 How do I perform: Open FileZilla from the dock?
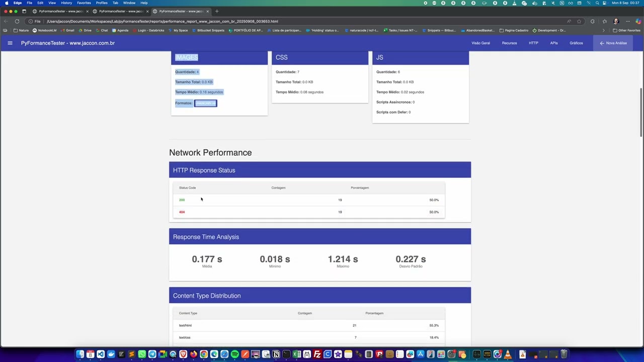click(x=317, y=354)
